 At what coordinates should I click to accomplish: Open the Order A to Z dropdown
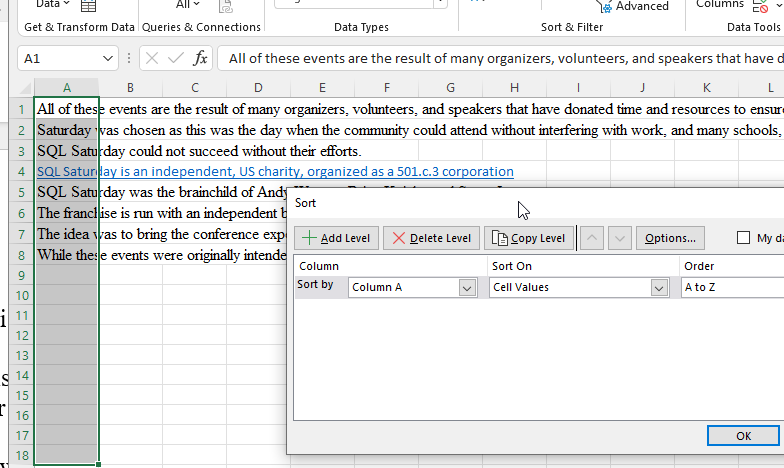[730, 288]
